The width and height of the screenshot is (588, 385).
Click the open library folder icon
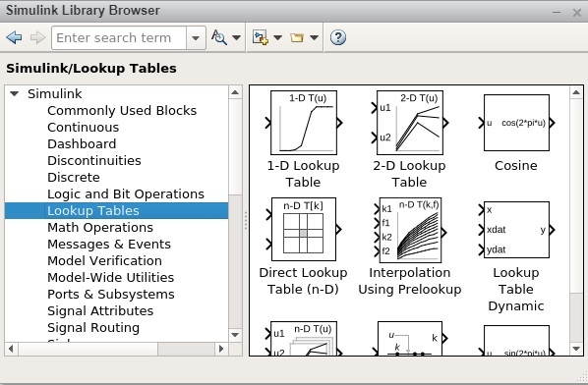pyautogui.click(x=297, y=37)
